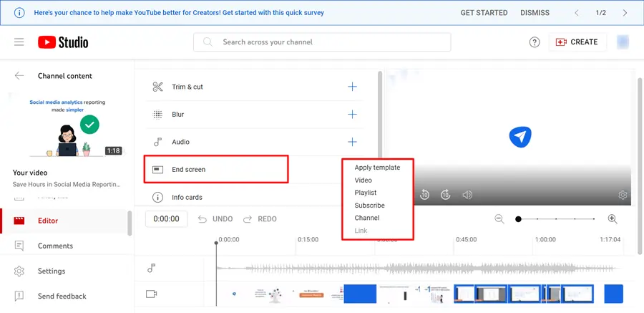Select Apply template from end screen menu

[377, 168]
